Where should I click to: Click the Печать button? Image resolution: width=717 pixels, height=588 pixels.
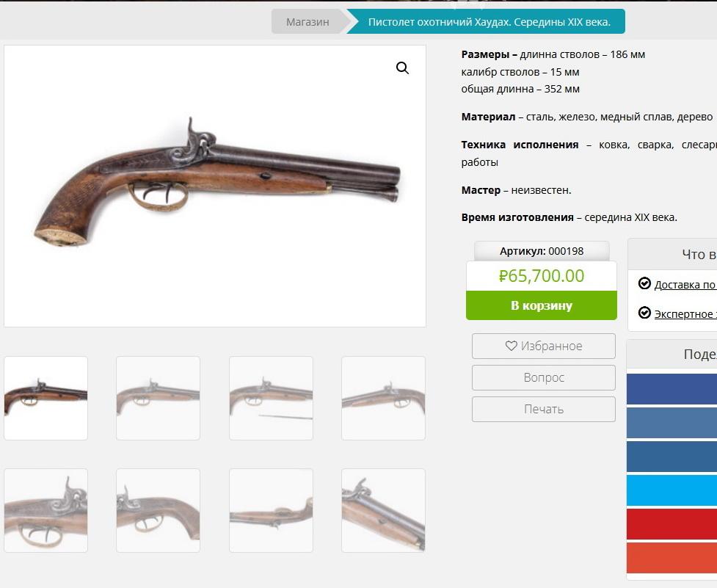click(543, 409)
